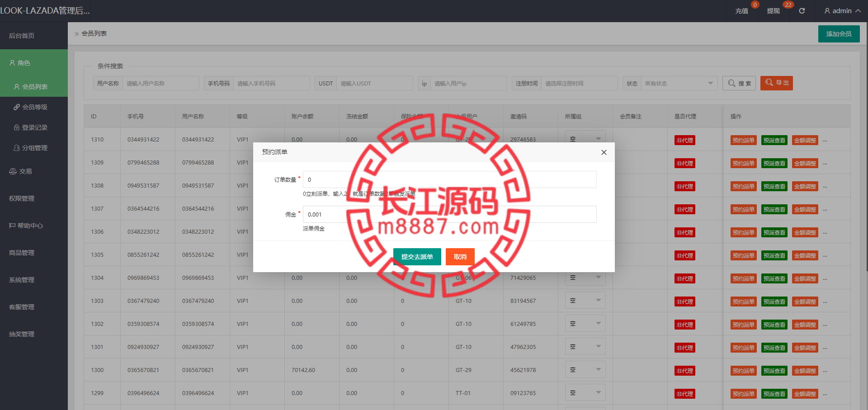Open 所属组 dropdown for row 1301
This screenshot has width=868, height=410.
pos(585,347)
